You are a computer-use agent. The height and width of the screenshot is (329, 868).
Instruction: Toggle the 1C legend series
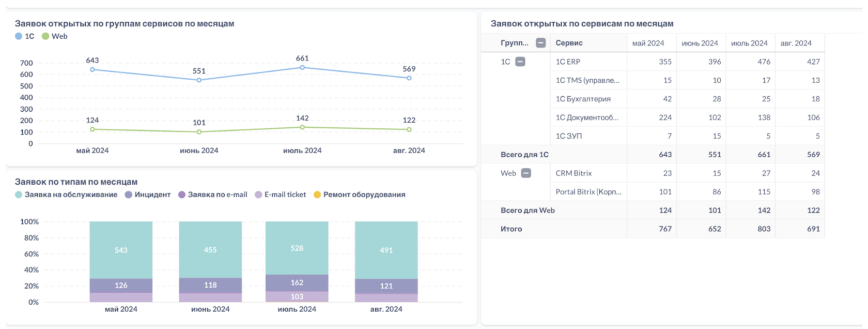click(25, 36)
